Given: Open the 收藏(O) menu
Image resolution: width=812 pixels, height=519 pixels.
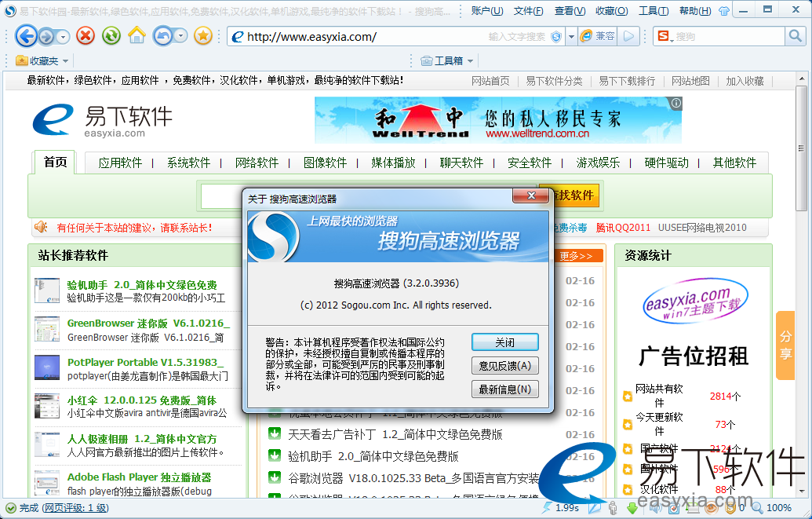Looking at the screenshot, I should tap(612, 11).
